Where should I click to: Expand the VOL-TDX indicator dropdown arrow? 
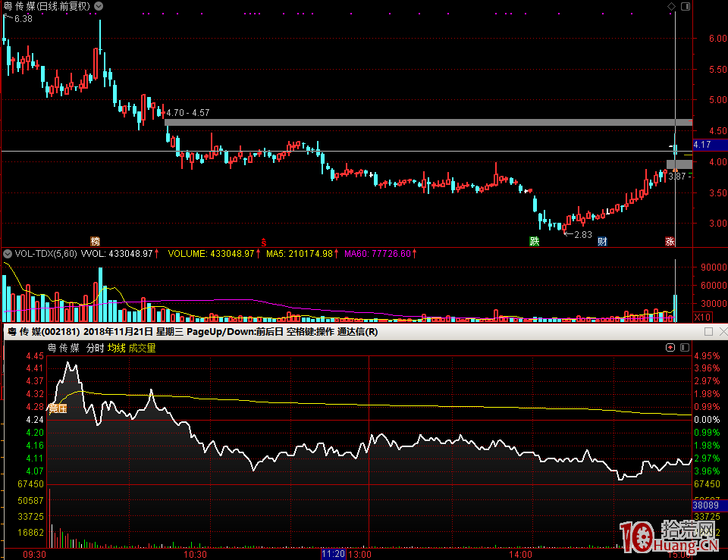(x=8, y=254)
